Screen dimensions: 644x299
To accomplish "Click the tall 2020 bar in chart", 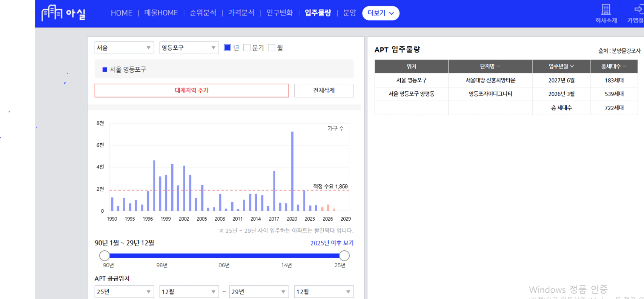I will pos(292,171).
